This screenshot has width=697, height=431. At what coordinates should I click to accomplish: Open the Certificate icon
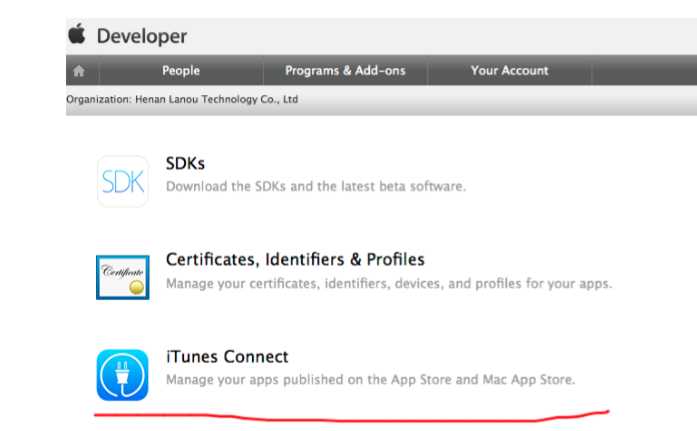[x=123, y=277]
